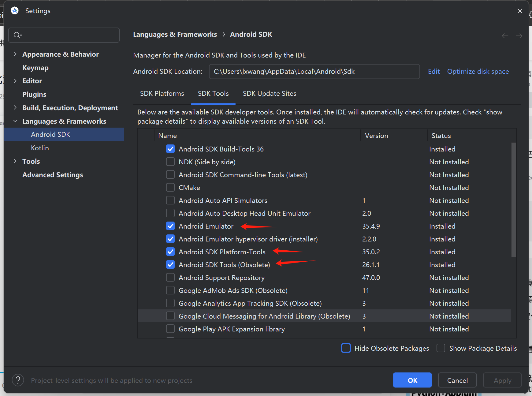
Task: Uncheck Android Emulator hypervisor driver (installer)
Action: (170, 239)
